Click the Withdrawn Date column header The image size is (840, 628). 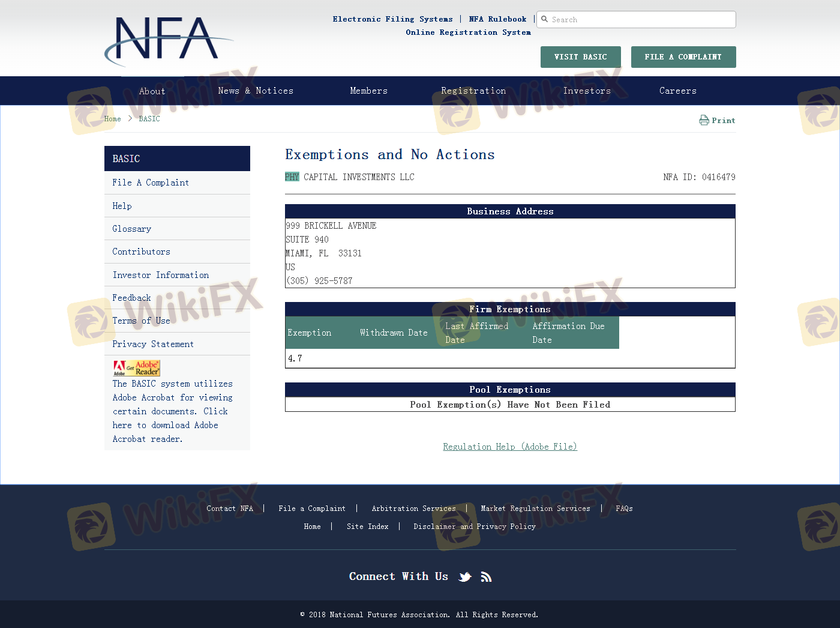pos(394,333)
